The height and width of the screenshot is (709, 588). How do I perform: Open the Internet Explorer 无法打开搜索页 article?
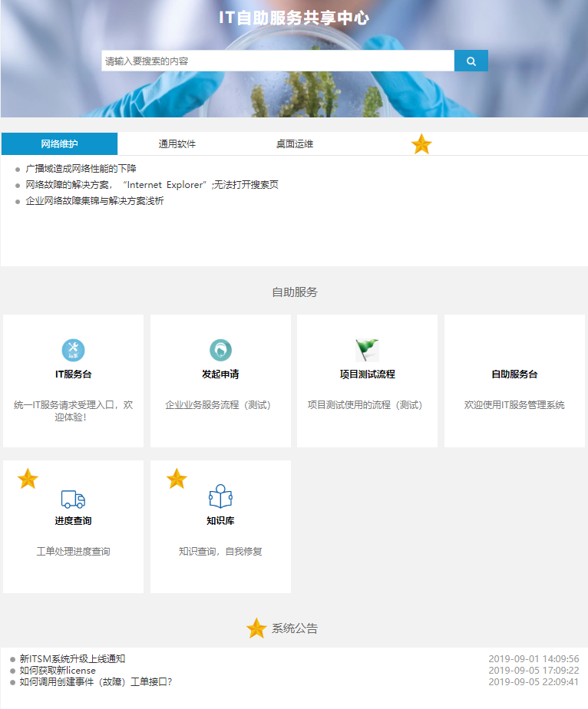[x=151, y=185]
